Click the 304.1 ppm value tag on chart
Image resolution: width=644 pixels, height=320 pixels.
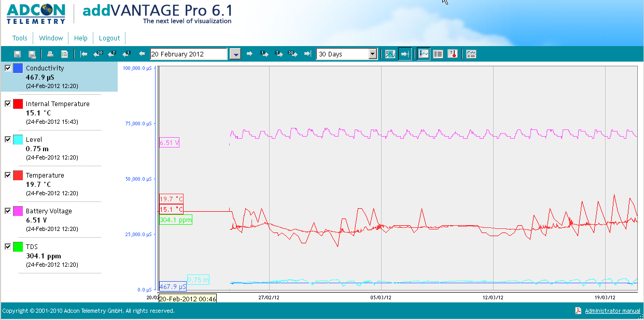[176, 220]
